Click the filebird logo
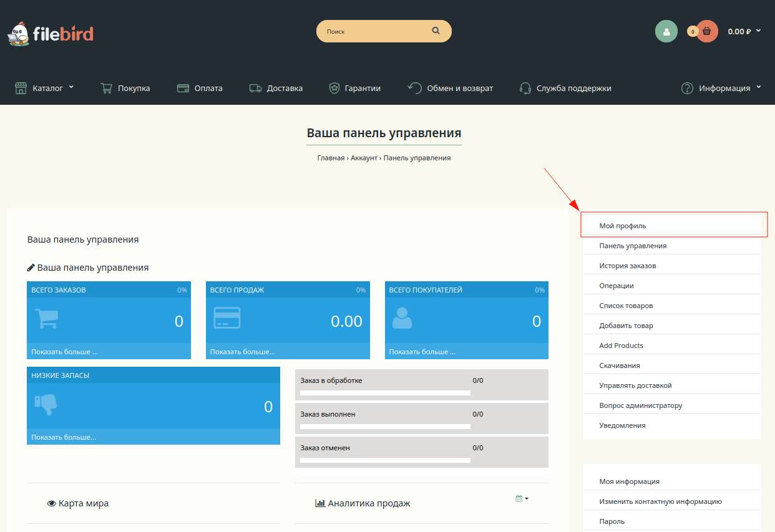 pyautogui.click(x=50, y=33)
